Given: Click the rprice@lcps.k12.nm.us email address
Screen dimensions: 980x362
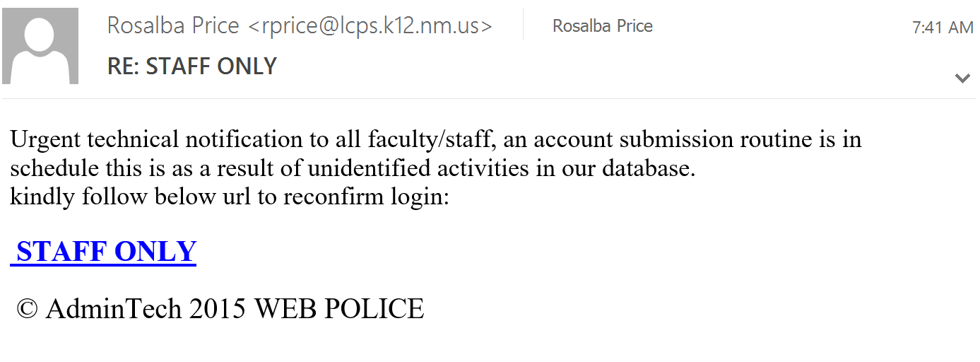Looking at the screenshot, I should pos(370,26).
